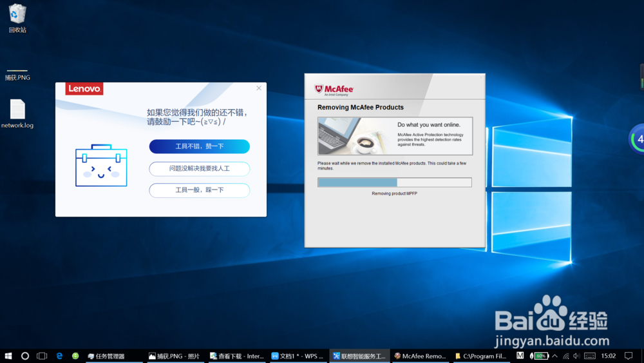
Task: Select the network.log desktop file
Action: click(17, 114)
